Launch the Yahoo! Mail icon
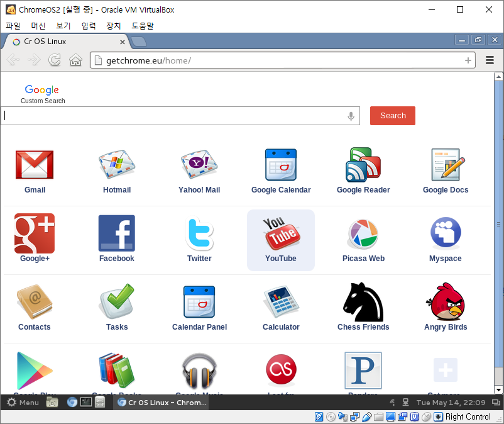Viewport: 504px width, 424px height. [x=199, y=164]
